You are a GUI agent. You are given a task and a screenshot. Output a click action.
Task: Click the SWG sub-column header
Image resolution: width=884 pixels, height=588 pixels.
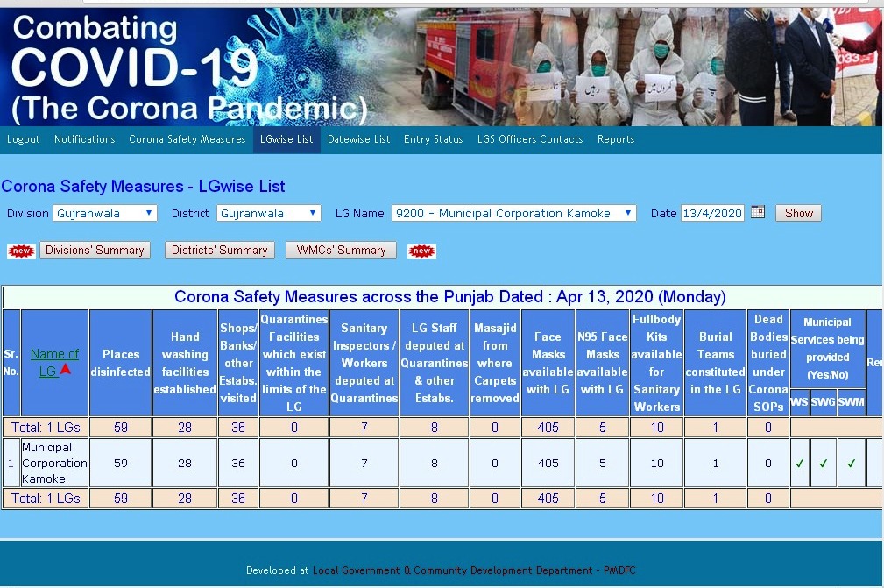[x=824, y=402]
